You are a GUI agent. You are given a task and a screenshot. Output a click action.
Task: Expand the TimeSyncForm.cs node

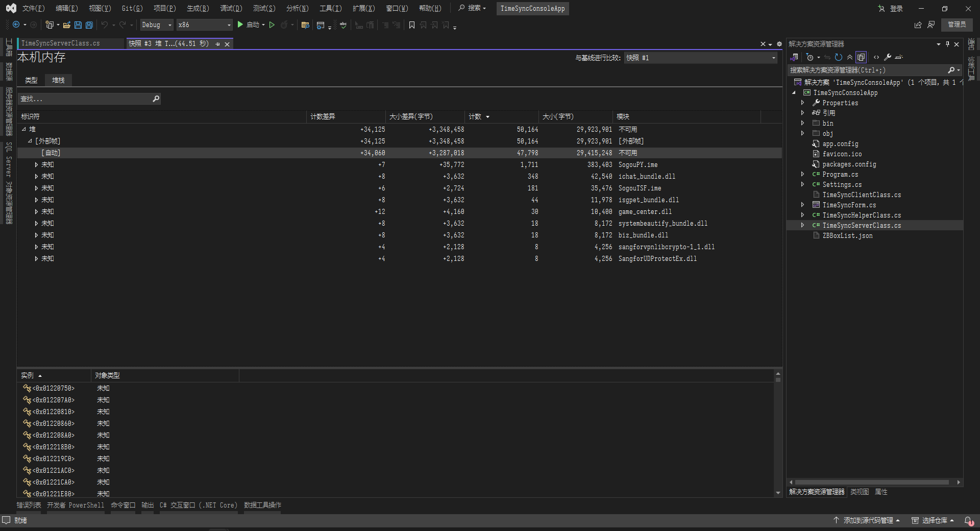[802, 205]
